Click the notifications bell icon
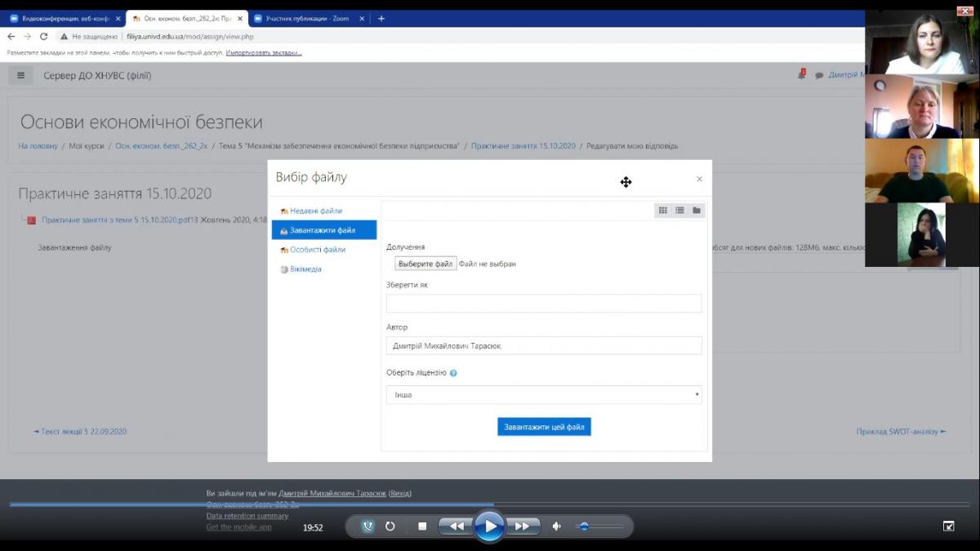This screenshot has width=980, height=551. pyautogui.click(x=801, y=75)
